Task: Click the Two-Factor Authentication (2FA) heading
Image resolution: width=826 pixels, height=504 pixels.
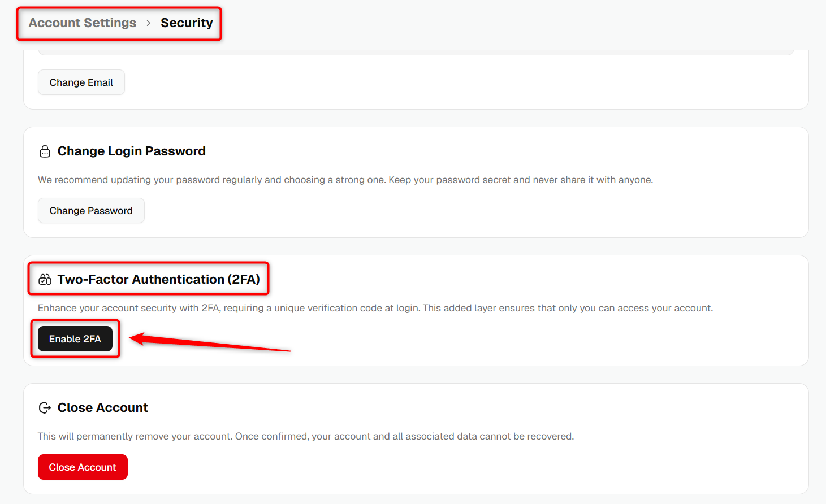Action: [159, 280]
